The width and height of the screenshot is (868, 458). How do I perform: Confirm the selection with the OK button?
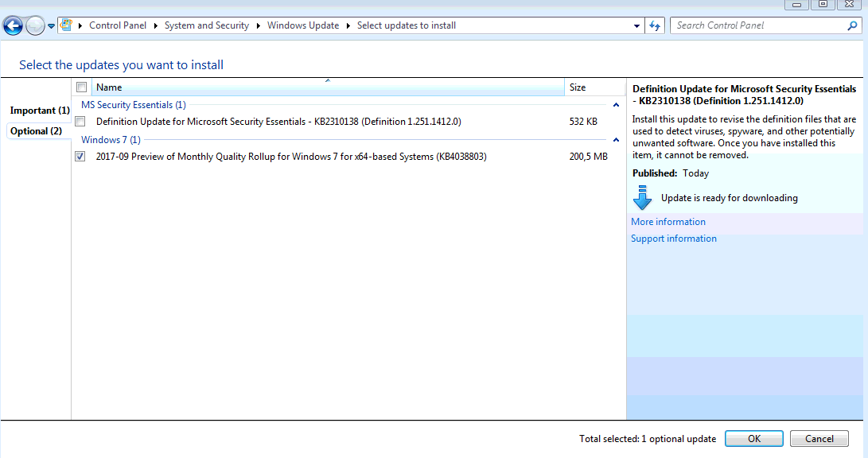[x=754, y=439]
